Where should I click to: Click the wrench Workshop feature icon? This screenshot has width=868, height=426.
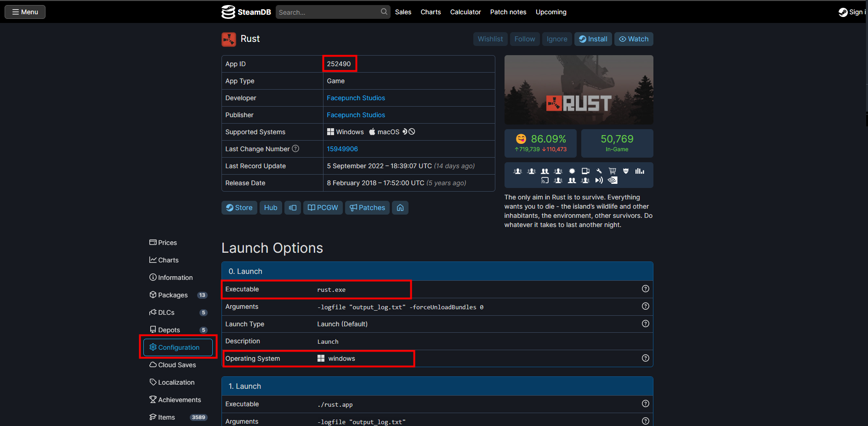(x=599, y=171)
